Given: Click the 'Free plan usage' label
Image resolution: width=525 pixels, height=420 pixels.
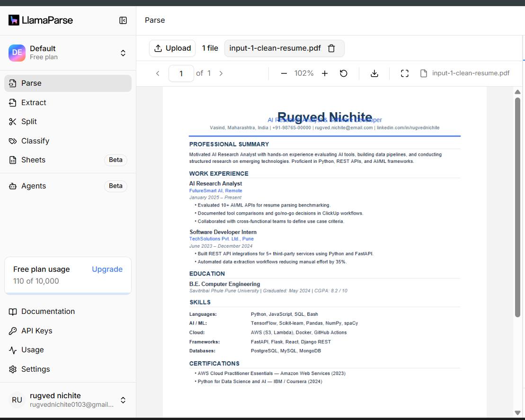Looking at the screenshot, I should pyautogui.click(x=42, y=269).
